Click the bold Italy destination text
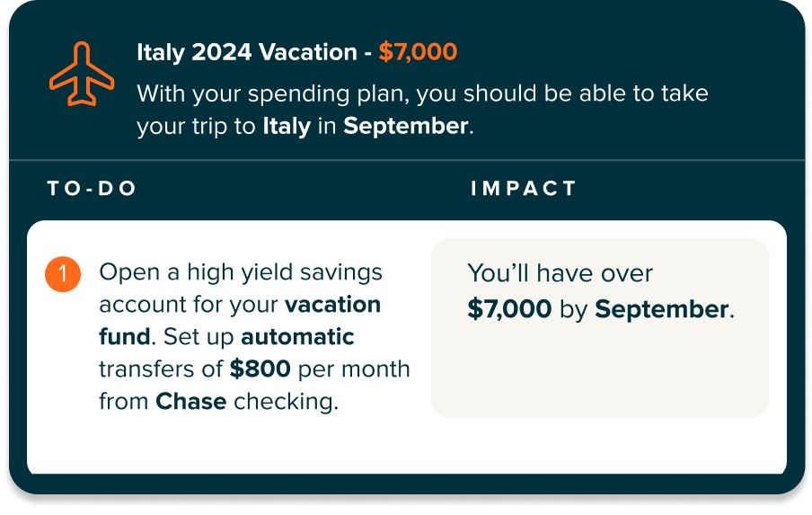Screen dimensions: 812x515 pyautogui.click(x=287, y=126)
